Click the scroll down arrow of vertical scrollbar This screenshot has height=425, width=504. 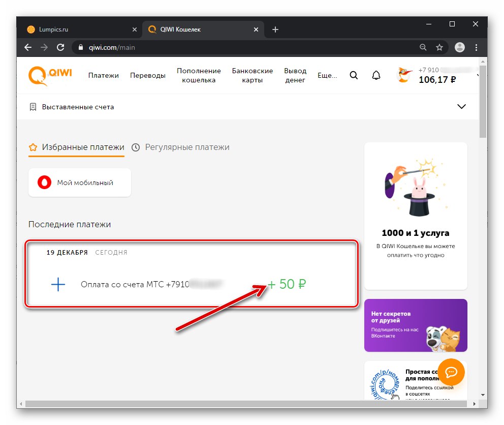pyautogui.click(x=483, y=395)
